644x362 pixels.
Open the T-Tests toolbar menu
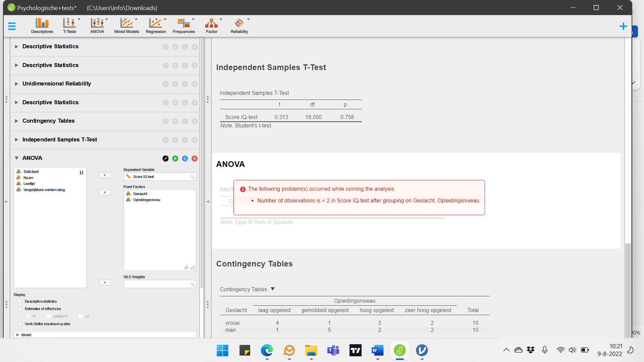tap(69, 25)
